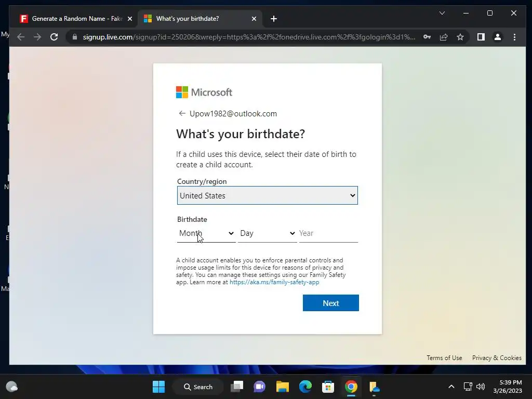The image size is (532, 399).
Task: Open the Windows Start menu
Action: click(x=158, y=387)
